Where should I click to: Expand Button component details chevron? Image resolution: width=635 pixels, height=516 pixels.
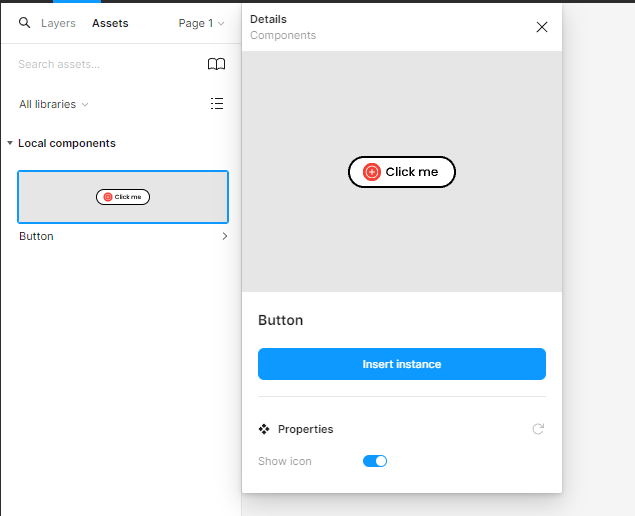[224, 236]
